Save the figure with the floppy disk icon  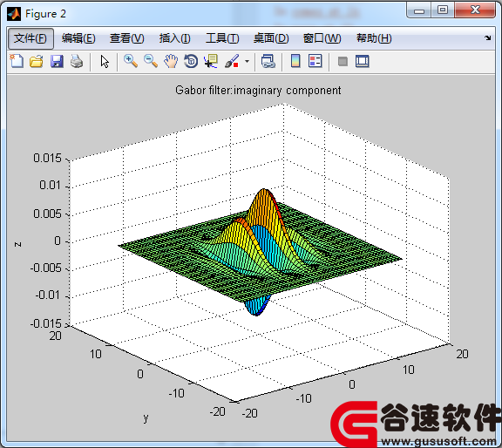point(57,61)
